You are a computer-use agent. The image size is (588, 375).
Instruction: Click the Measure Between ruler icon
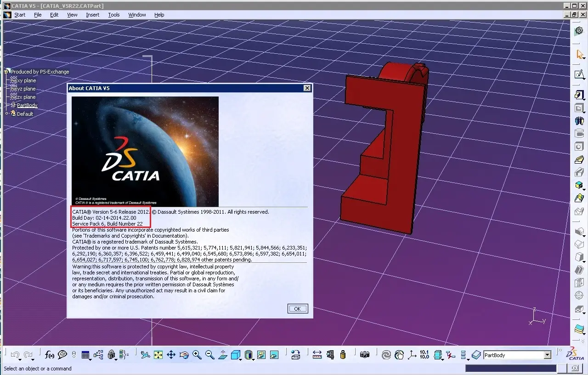pos(317,355)
